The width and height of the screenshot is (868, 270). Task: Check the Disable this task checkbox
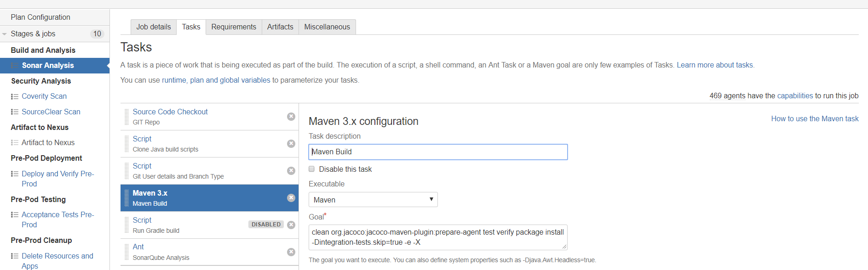(312, 169)
